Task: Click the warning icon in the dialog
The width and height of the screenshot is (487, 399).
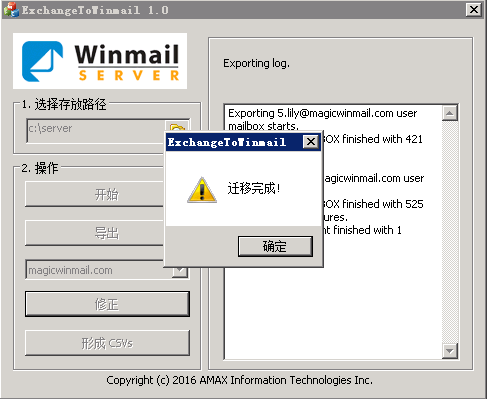Action: [202, 190]
